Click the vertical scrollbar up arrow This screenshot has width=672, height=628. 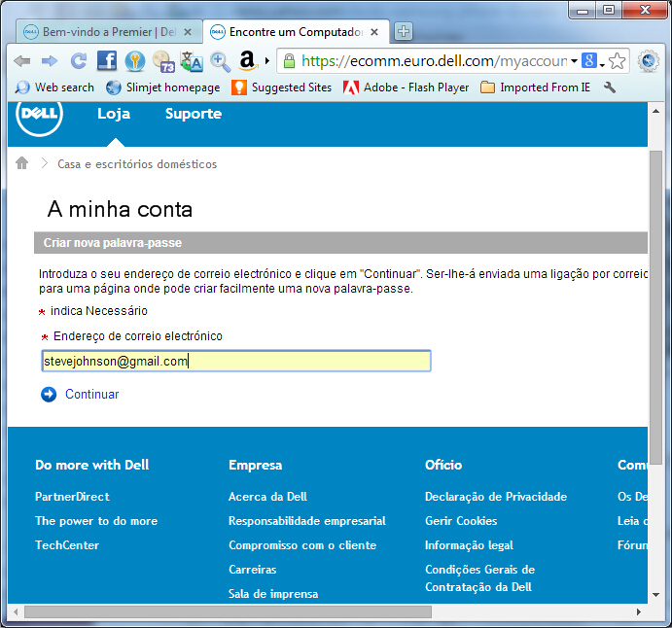[655, 111]
